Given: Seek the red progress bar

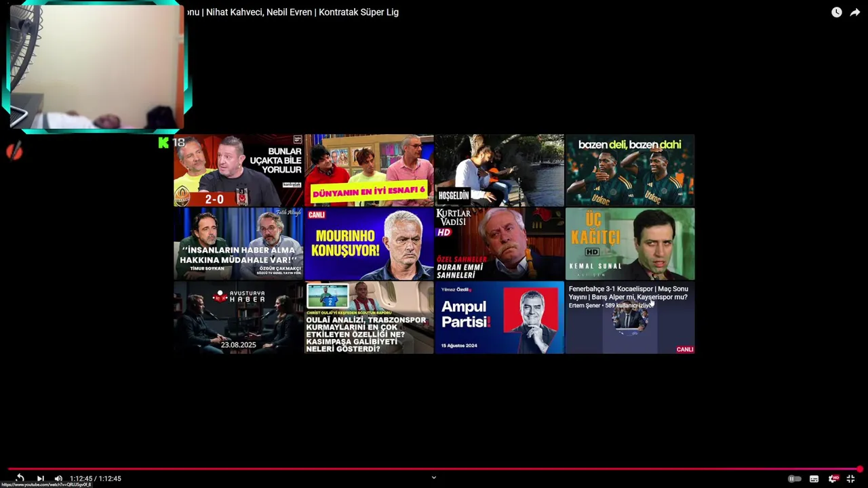Looking at the screenshot, I should pyautogui.click(x=434, y=469).
